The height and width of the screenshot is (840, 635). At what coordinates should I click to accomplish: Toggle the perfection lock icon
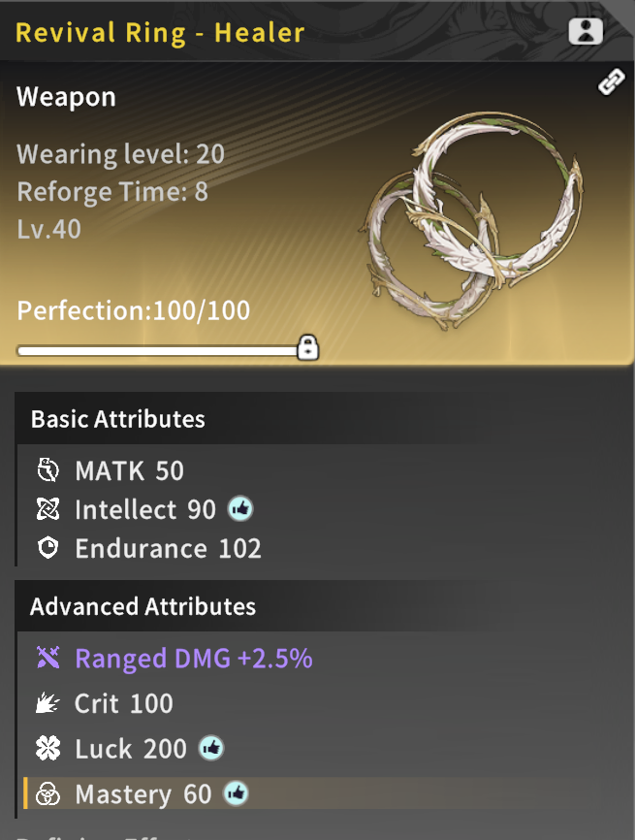[308, 347]
